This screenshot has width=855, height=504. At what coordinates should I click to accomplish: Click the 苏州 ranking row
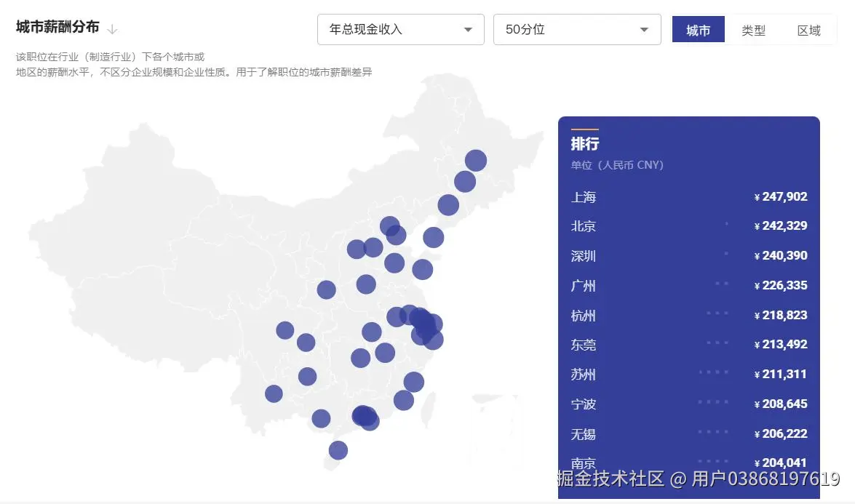coord(688,375)
